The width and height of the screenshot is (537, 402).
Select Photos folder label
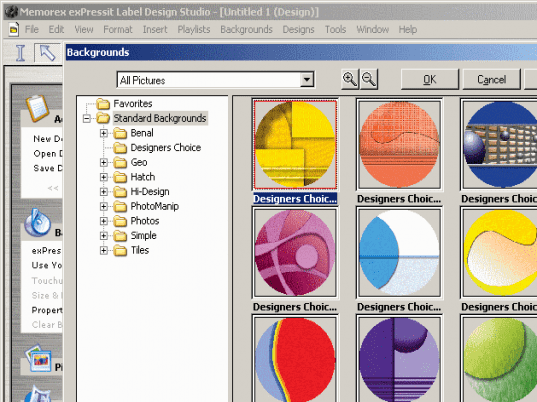[145, 221]
